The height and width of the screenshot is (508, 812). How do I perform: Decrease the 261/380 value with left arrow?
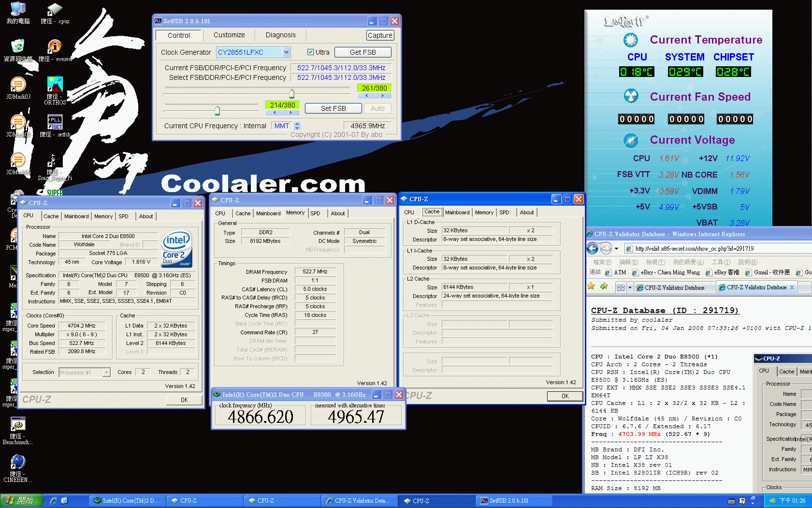coord(366,96)
